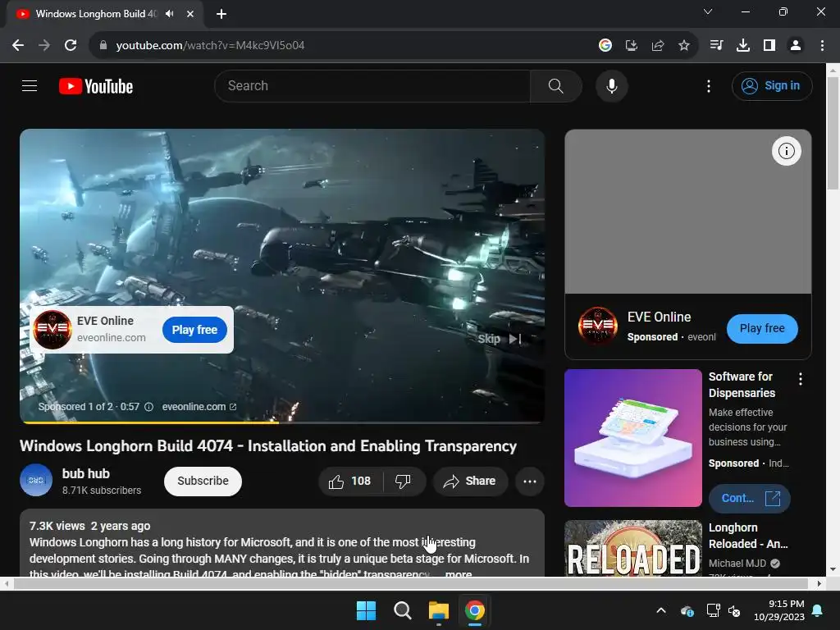Expand tab search chevron
The image size is (840, 630).
[x=708, y=11]
